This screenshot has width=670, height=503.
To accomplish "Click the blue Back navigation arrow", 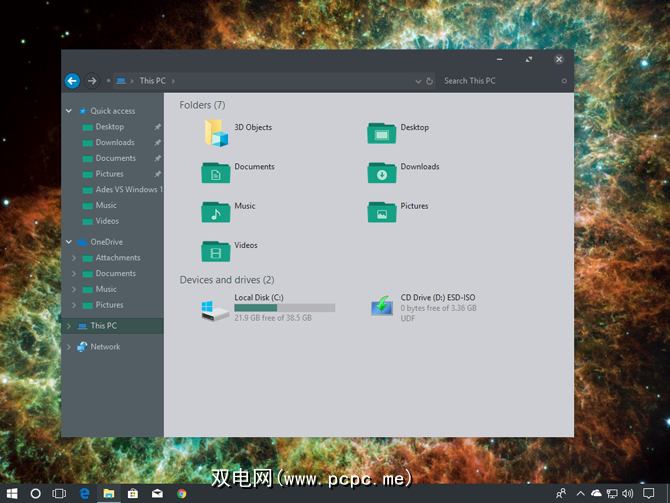I will [x=72, y=81].
